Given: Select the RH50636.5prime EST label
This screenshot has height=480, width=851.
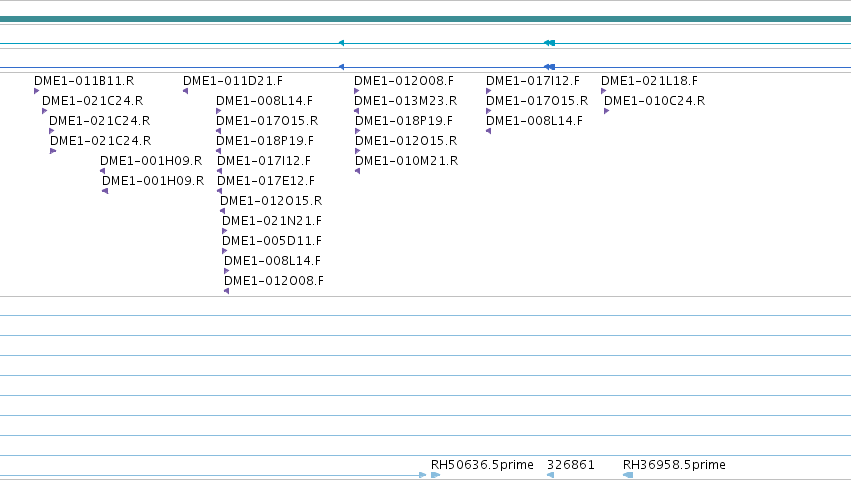Looking at the screenshot, I should [482, 465].
